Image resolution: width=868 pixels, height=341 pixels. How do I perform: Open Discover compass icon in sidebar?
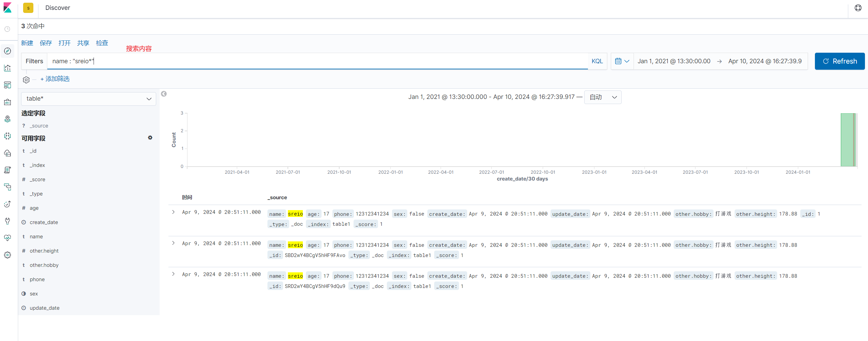point(7,51)
